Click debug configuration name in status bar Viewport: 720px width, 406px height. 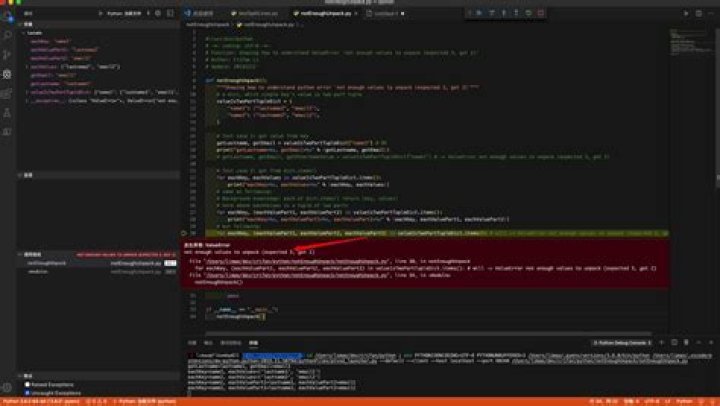[x=145, y=401]
